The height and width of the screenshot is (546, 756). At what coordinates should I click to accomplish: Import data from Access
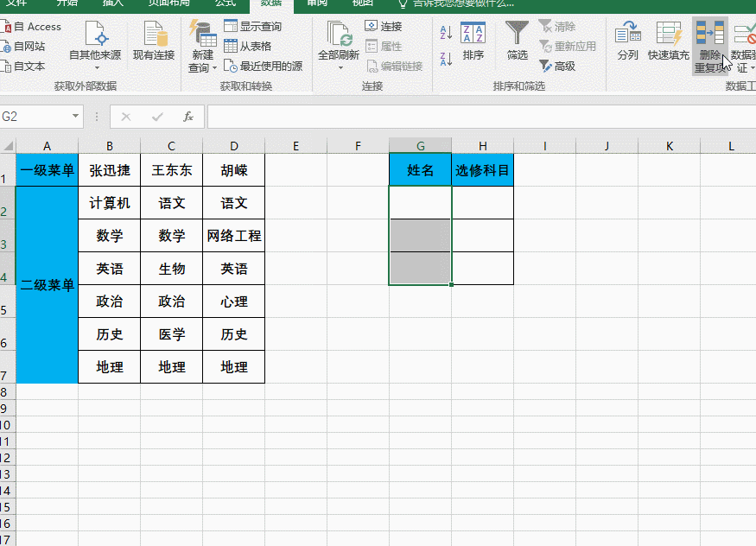point(31,27)
